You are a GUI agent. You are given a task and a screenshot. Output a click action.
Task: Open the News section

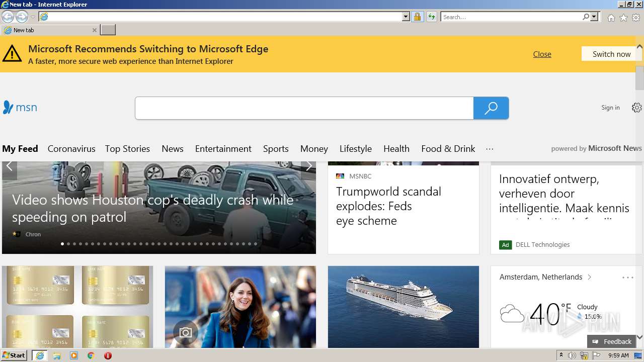tap(173, 149)
